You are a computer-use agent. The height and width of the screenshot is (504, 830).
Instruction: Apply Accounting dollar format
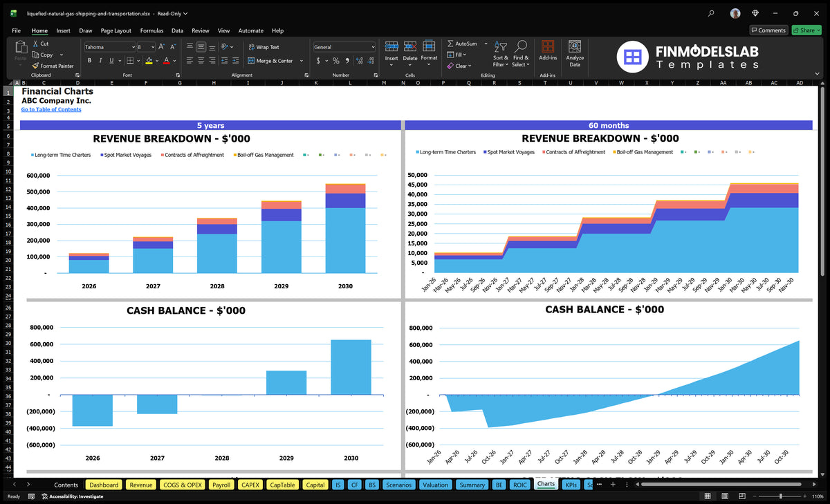click(x=318, y=61)
